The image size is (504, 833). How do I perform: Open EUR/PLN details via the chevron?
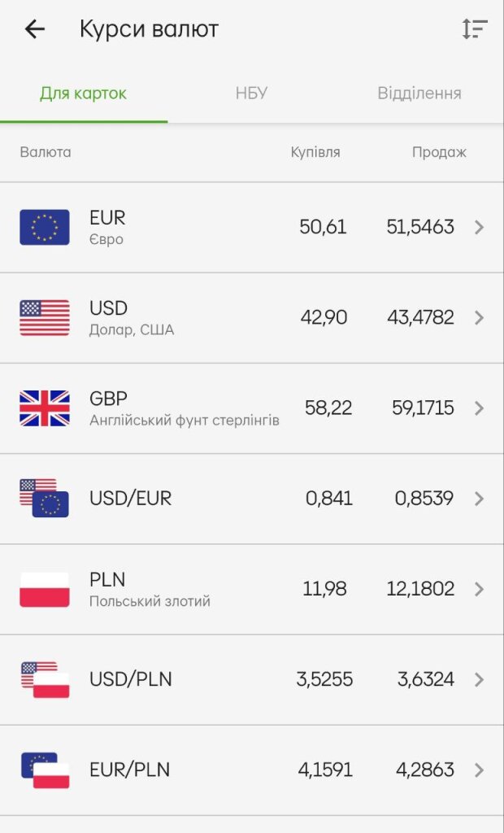[x=479, y=770]
